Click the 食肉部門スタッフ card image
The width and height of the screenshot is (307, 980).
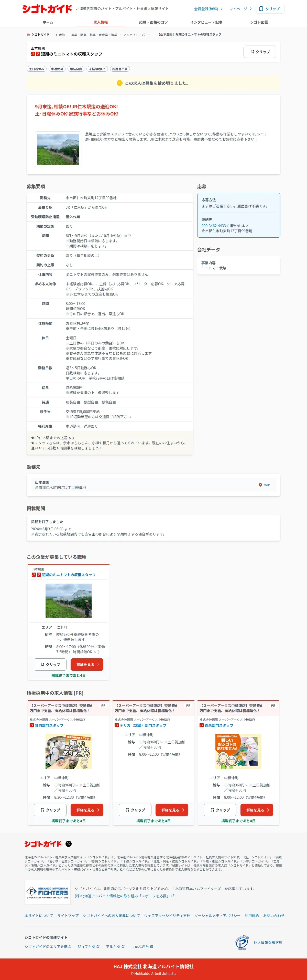click(x=68, y=751)
